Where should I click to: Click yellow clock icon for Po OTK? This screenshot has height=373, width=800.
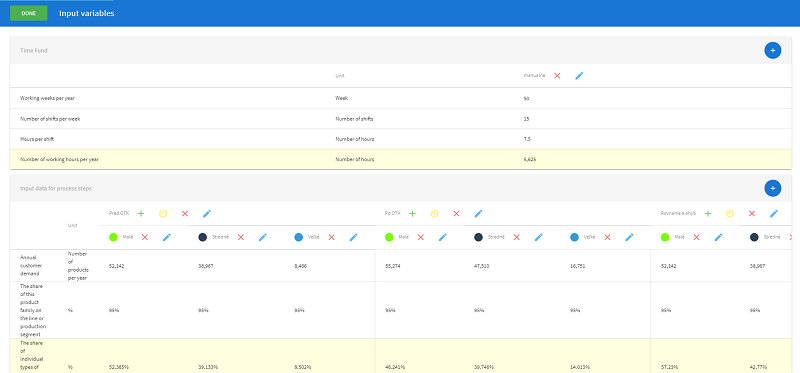(x=434, y=213)
